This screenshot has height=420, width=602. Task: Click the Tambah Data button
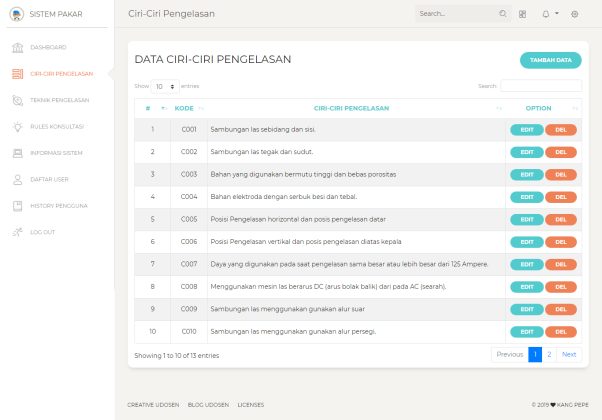pos(550,60)
